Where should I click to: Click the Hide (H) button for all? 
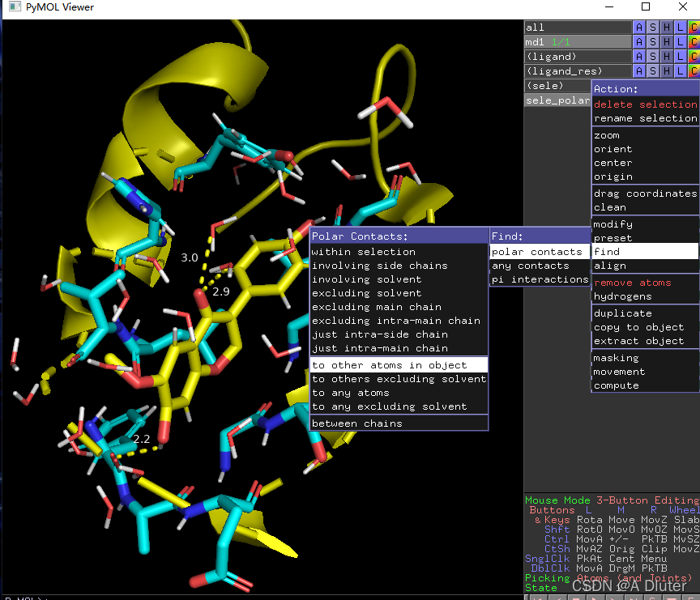[667, 28]
